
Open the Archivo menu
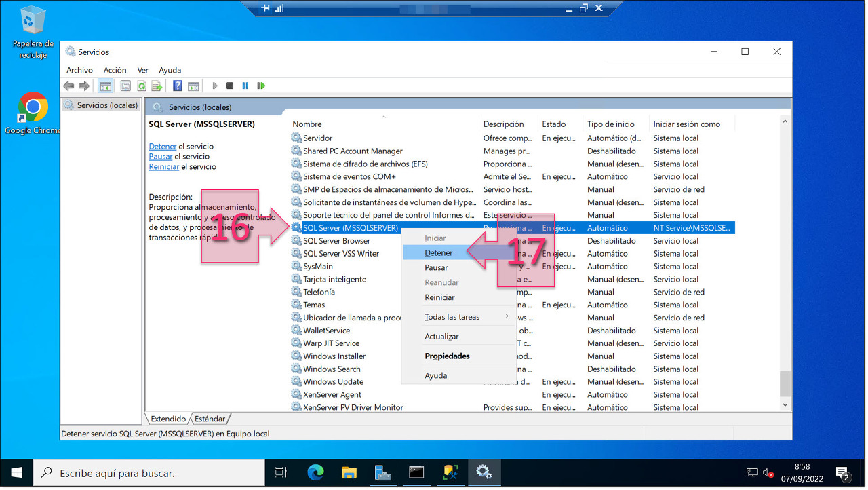coord(79,70)
